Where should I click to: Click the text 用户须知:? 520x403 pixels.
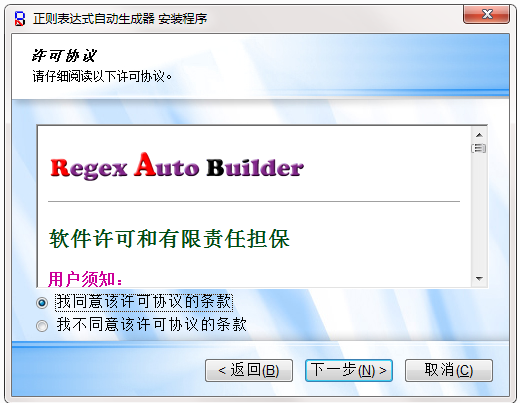pyautogui.click(x=85, y=279)
